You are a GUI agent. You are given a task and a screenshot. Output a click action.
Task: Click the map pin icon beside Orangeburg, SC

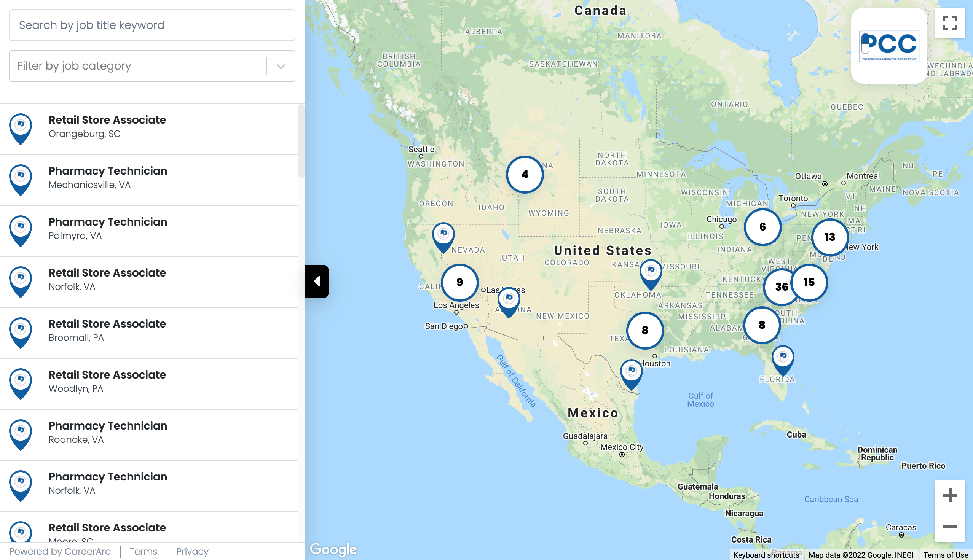[21, 129]
